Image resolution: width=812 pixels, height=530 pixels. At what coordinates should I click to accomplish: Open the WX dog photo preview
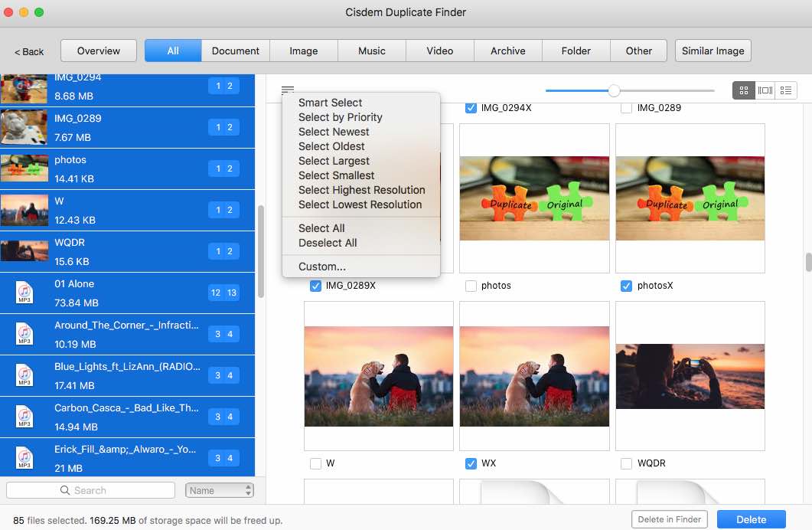(534, 376)
